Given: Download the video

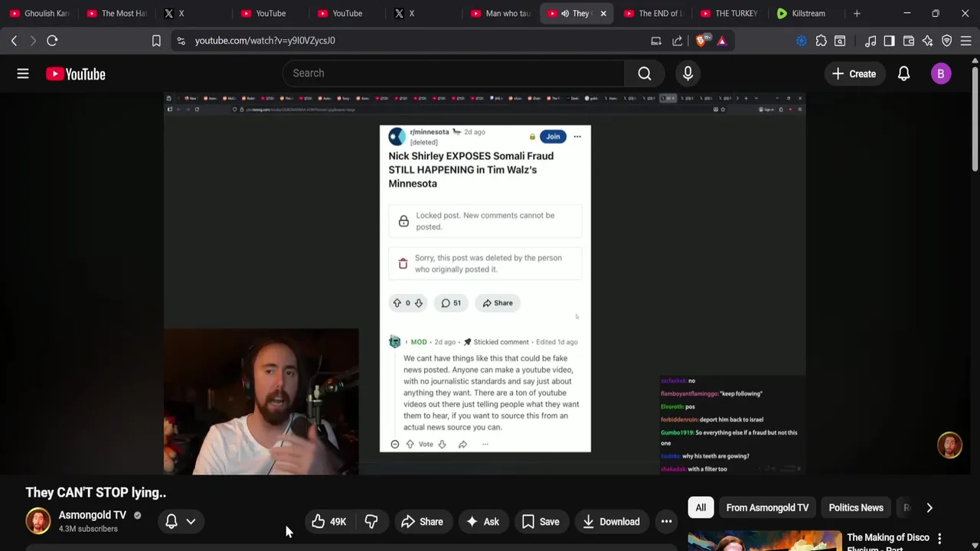Looking at the screenshot, I should click(x=611, y=521).
